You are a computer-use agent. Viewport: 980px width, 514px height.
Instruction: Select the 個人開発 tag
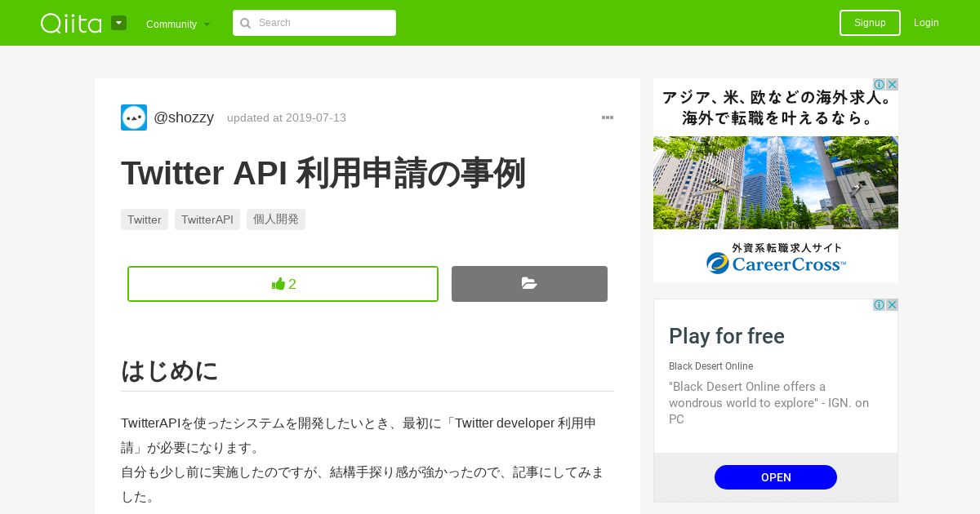click(276, 219)
